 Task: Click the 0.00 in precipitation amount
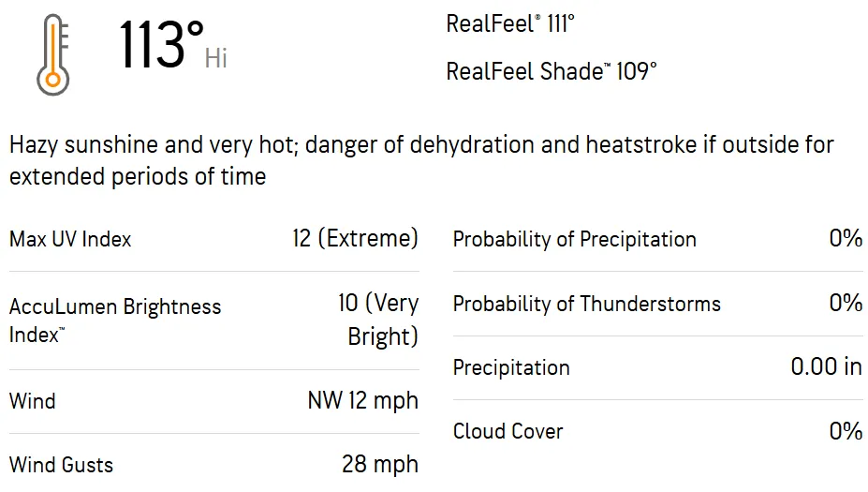click(x=826, y=366)
